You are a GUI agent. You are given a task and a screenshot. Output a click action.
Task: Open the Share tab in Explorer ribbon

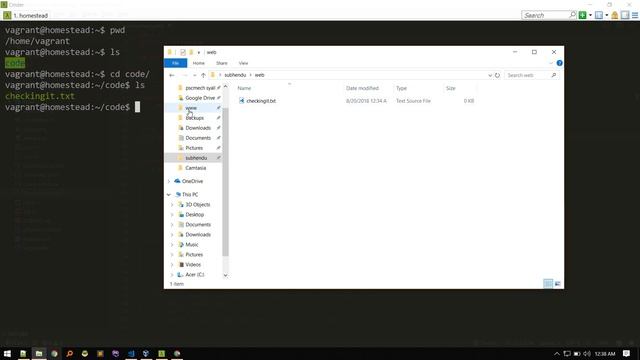click(222, 63)
